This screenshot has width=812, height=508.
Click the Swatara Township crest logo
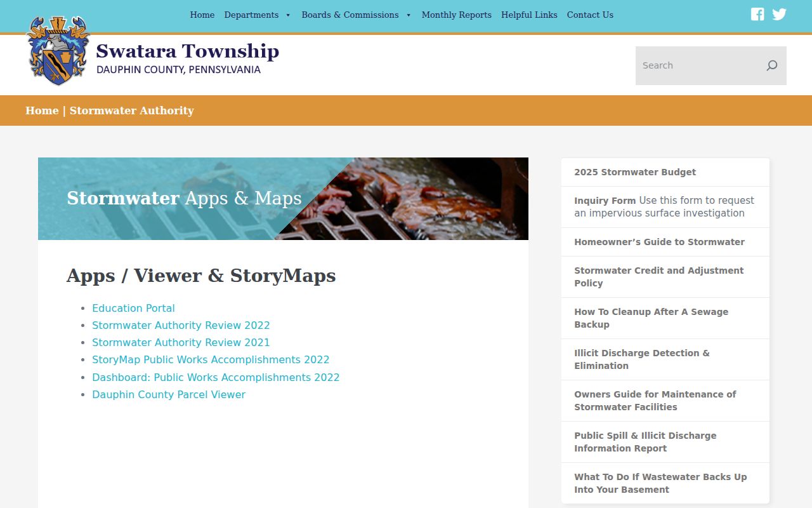(x=58, y=50)
